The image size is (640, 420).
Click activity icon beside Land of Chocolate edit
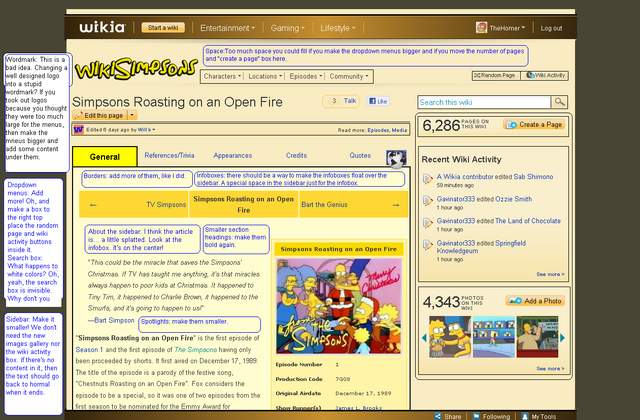(427, 223)
